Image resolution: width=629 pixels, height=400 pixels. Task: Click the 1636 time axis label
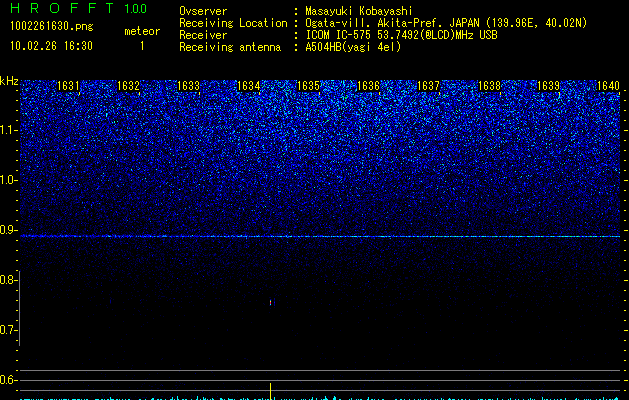click(x=368, y=86)
